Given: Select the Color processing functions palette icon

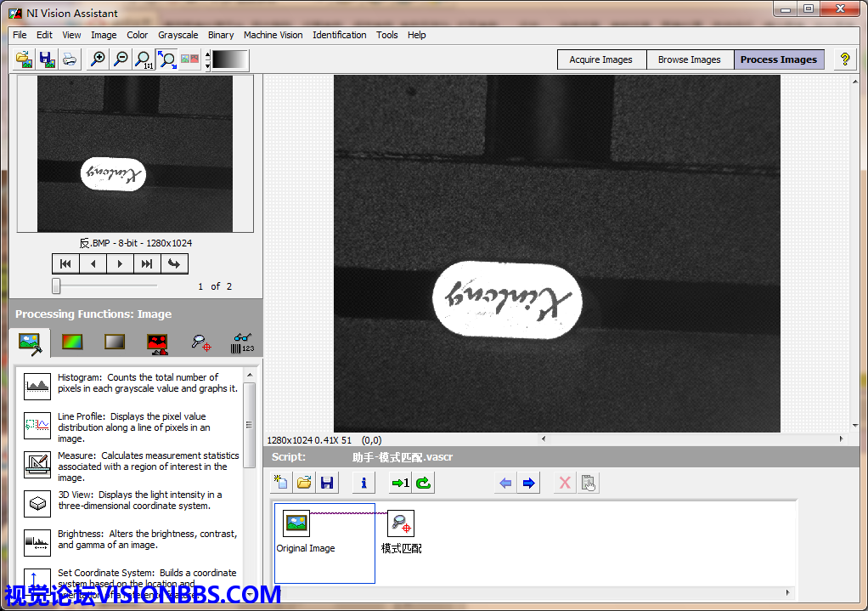Looking at the screenshot, I should point(72,342).
